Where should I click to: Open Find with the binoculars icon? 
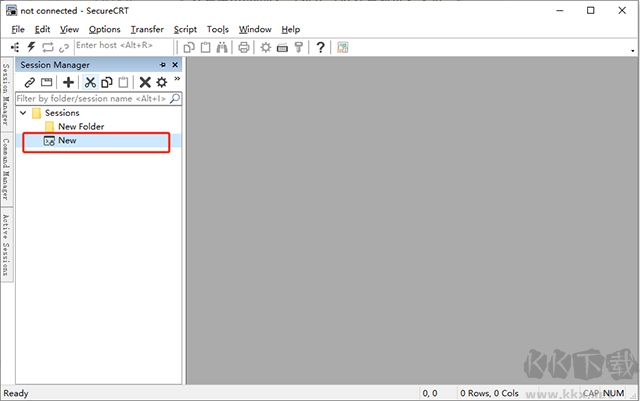tap(222, 47)
